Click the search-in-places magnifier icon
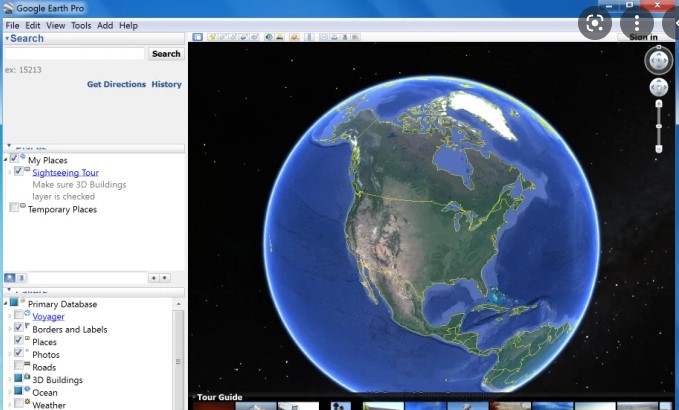This screenshot has height=410, width=679. coord(9,278)
